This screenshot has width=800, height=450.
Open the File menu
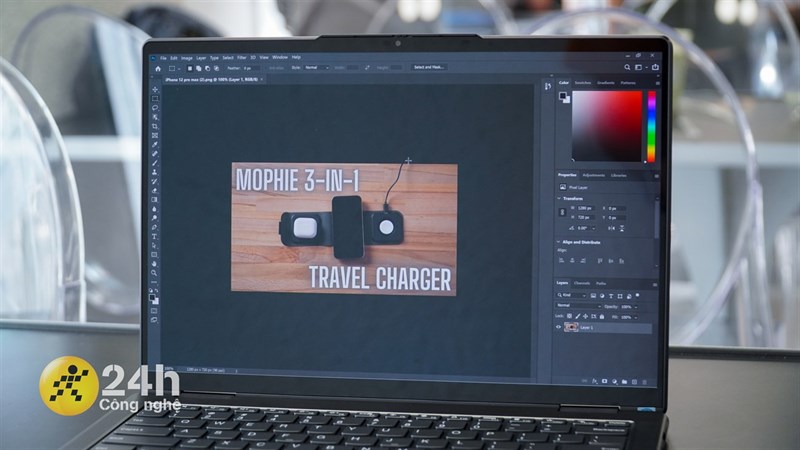pyautogui.click(x=163, y=58)
